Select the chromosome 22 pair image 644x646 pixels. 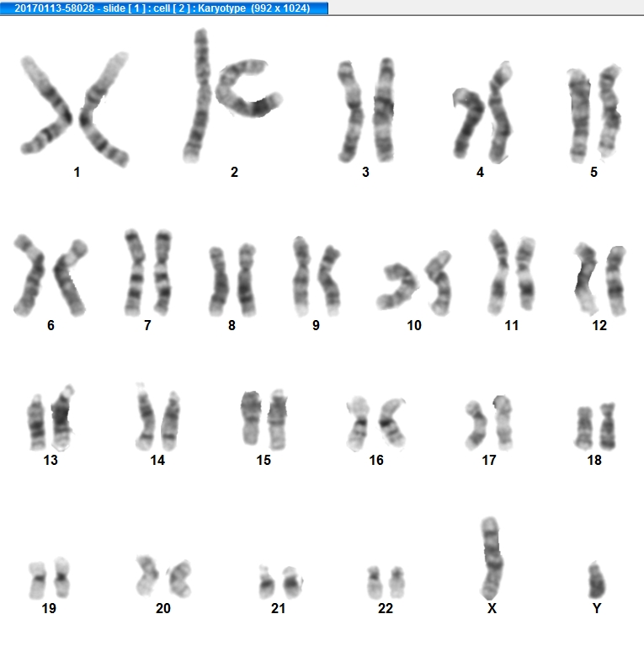click(386, 583)
